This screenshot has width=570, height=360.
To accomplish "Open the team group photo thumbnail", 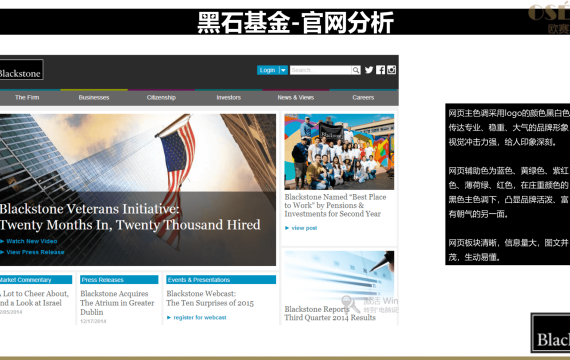I will (339, 152).
